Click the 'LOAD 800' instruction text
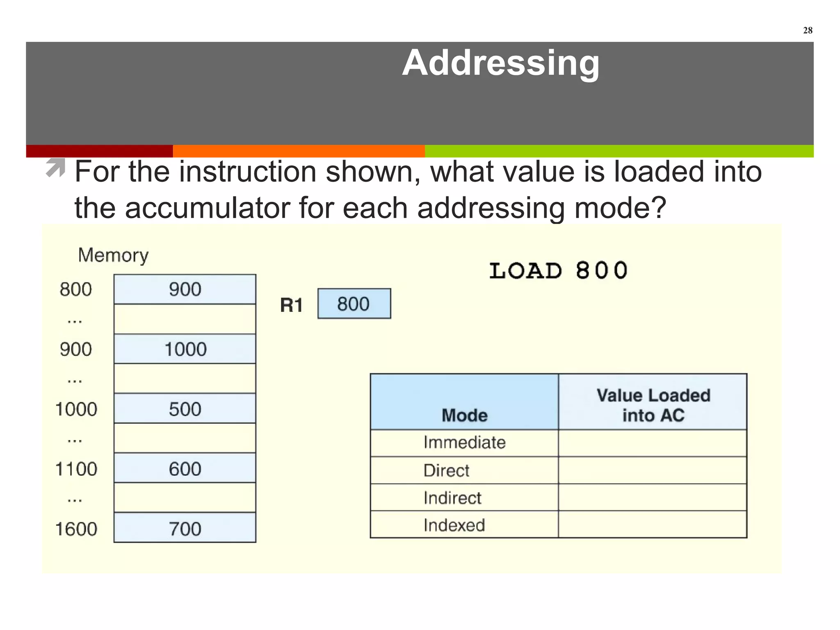The height and width of the screenshot is (630, 840). 559,271
